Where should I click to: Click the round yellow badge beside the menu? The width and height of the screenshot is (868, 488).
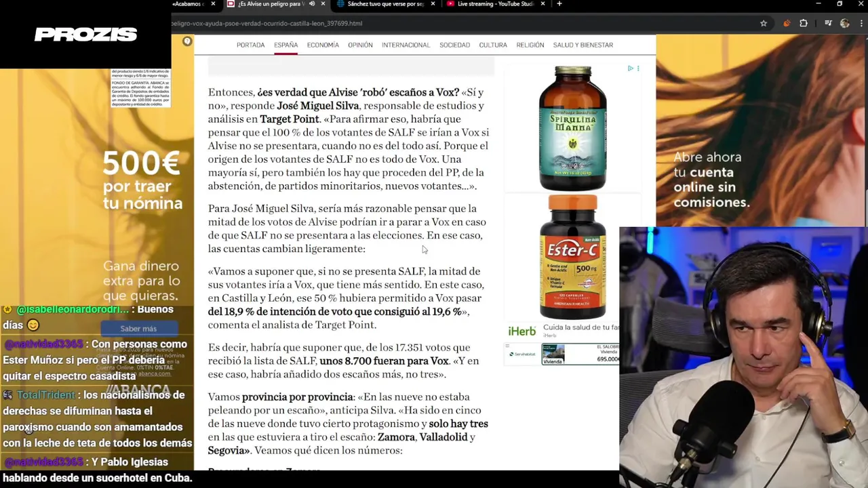pos(187,42)
